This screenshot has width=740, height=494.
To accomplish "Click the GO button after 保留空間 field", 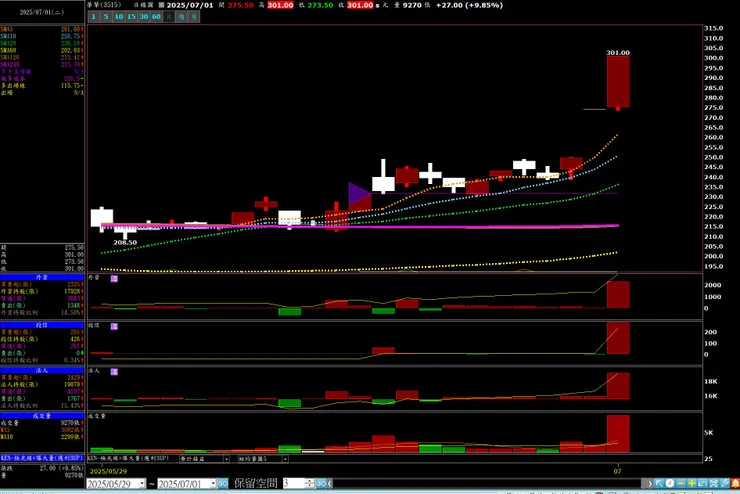I will pyautogui.click(x=320, y=484).
